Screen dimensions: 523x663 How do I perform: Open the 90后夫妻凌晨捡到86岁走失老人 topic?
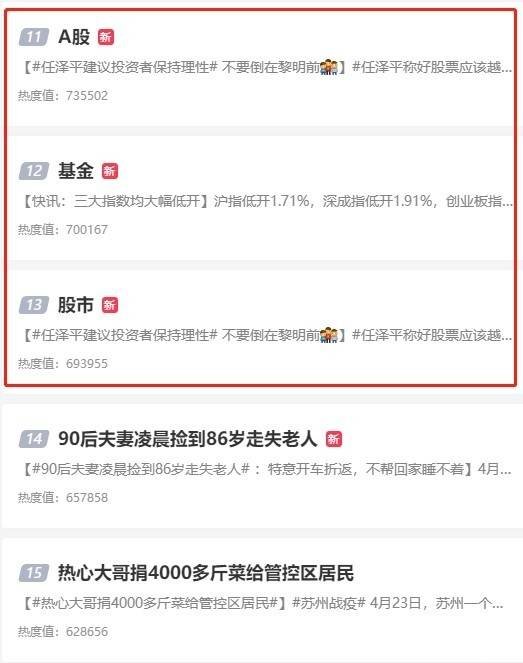pos(187,439)
